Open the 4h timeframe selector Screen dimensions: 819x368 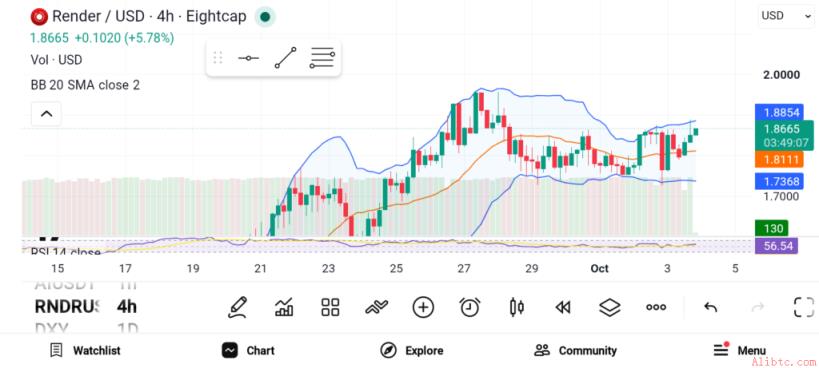(x=127, y=306)
